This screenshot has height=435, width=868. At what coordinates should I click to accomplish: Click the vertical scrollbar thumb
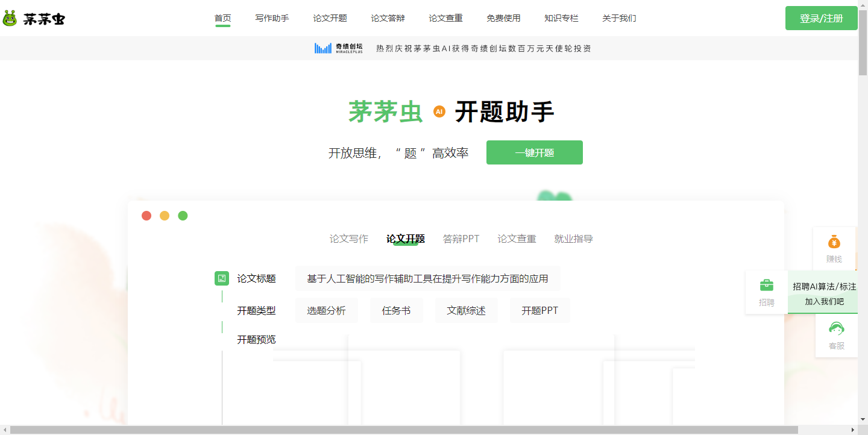point(863,42)
